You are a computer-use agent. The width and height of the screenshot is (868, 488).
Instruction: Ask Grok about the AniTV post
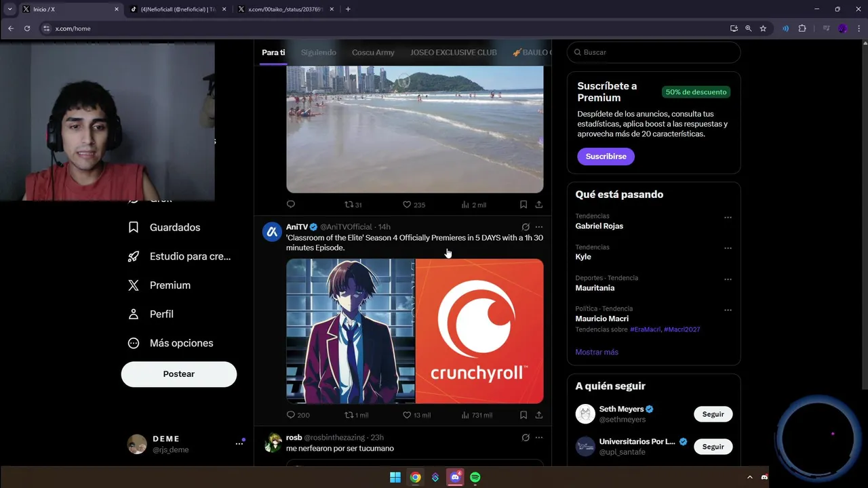526,227
